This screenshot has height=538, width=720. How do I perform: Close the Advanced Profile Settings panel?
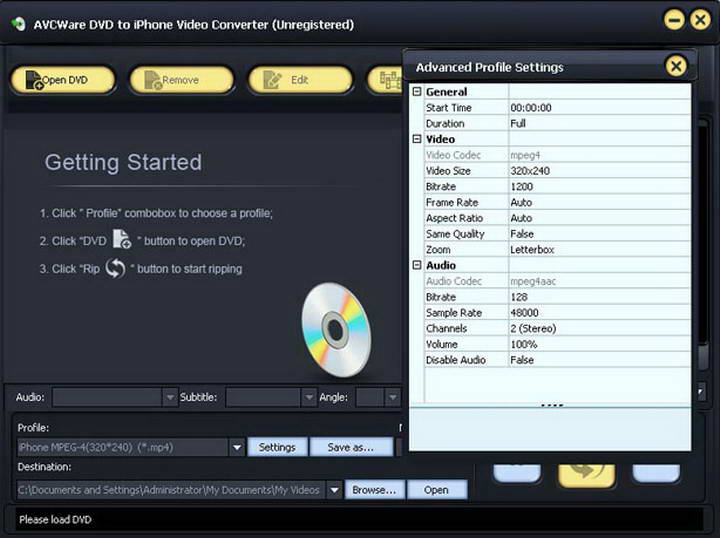point(676,67)
